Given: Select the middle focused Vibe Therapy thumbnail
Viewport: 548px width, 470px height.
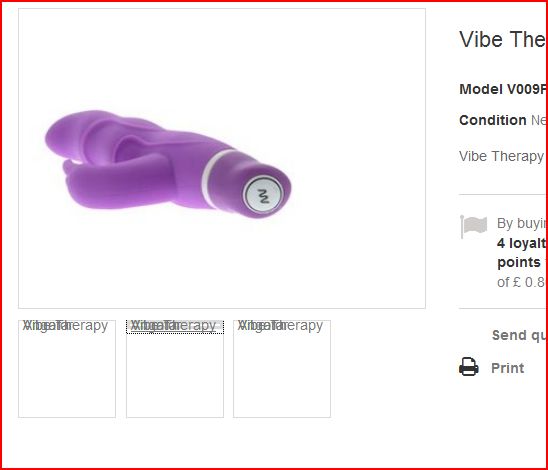Looking at the screenshot, I should (x=175, y=369).
